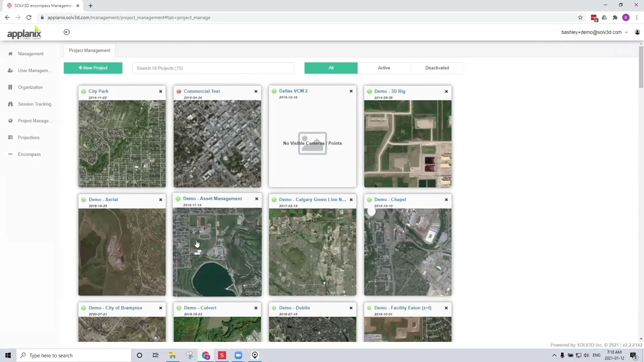
Task: Remove the City Park project card
Action: pyautogui.click(x=160, y=92)
